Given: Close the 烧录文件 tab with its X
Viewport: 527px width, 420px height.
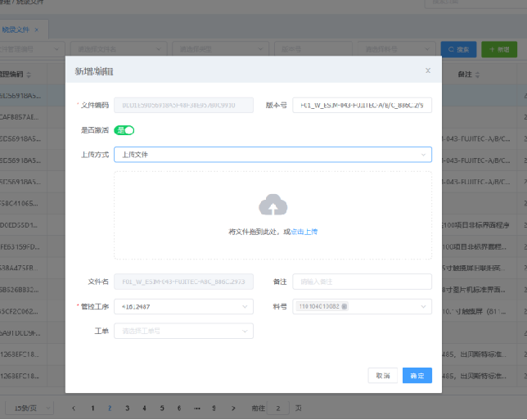Looking at the screenshot, I should (36, 29).
